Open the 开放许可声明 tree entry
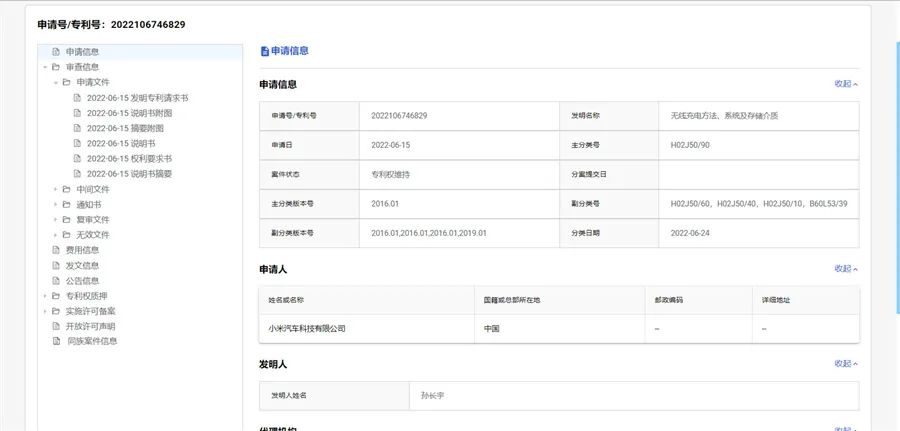 pos(90,326)
